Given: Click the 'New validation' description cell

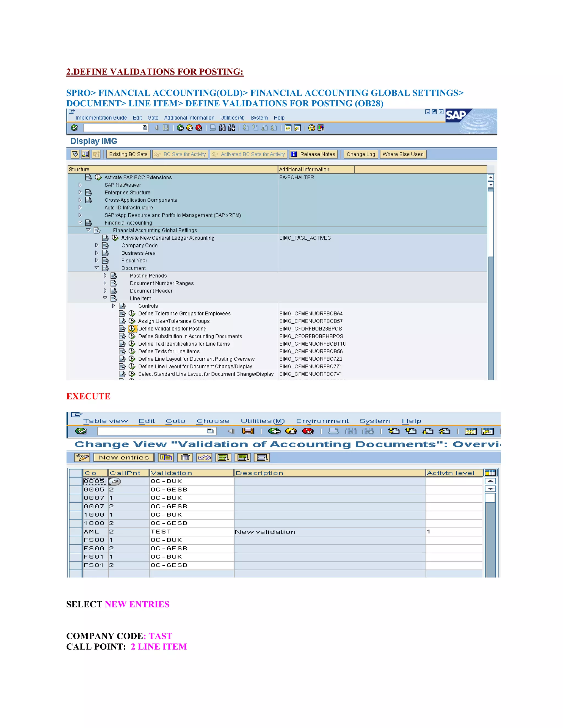Looking at the screenshot, I should coord(330,532).
